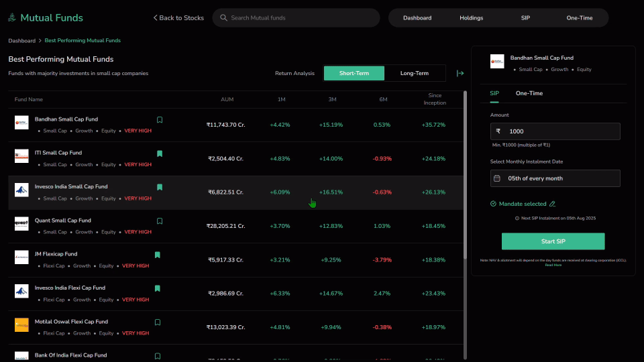Image resolution: width=644 pixels, height=362 pixels.
Task: Click the 1M column header
Action: (281, 100)
